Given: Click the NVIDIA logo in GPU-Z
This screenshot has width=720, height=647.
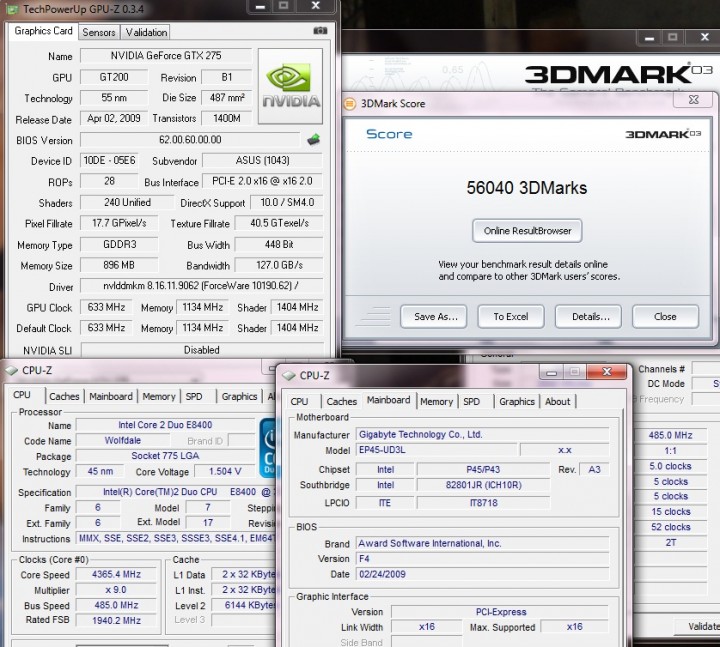Looking at the screenshot, I should point(290,86).
